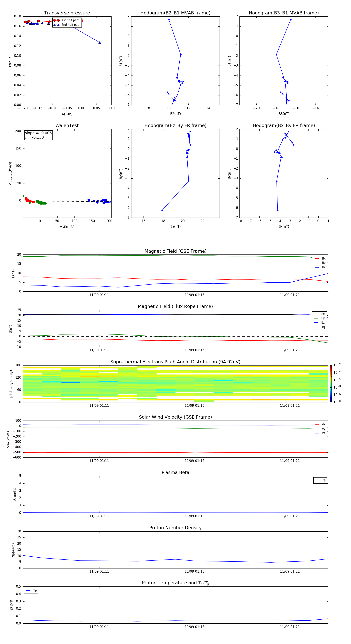351x644 pixels.
Task: Click the 'slope = -0.006' annotation
Action: pos(38,133)
